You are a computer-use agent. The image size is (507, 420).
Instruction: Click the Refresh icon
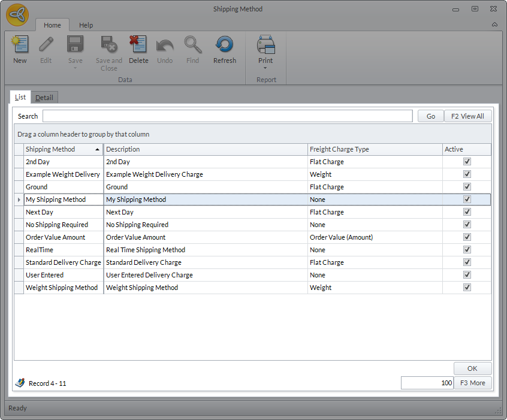[225, 46]
